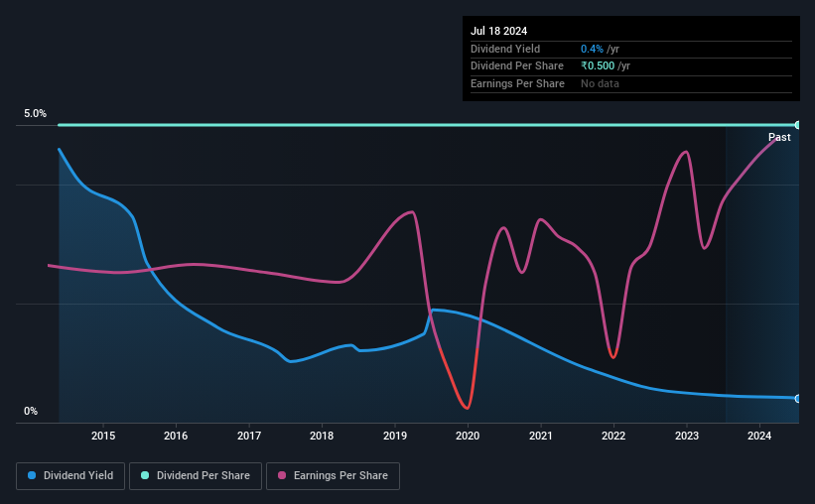Viewport: 815px width, 504px height.
Task: Select the 2020 x-axis label
Action: (468, 436)
